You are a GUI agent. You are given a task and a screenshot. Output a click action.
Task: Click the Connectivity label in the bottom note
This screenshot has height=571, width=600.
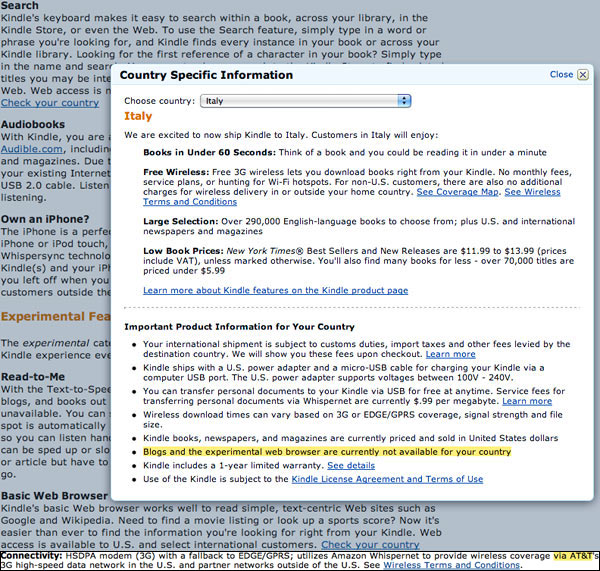pos(31,556)
